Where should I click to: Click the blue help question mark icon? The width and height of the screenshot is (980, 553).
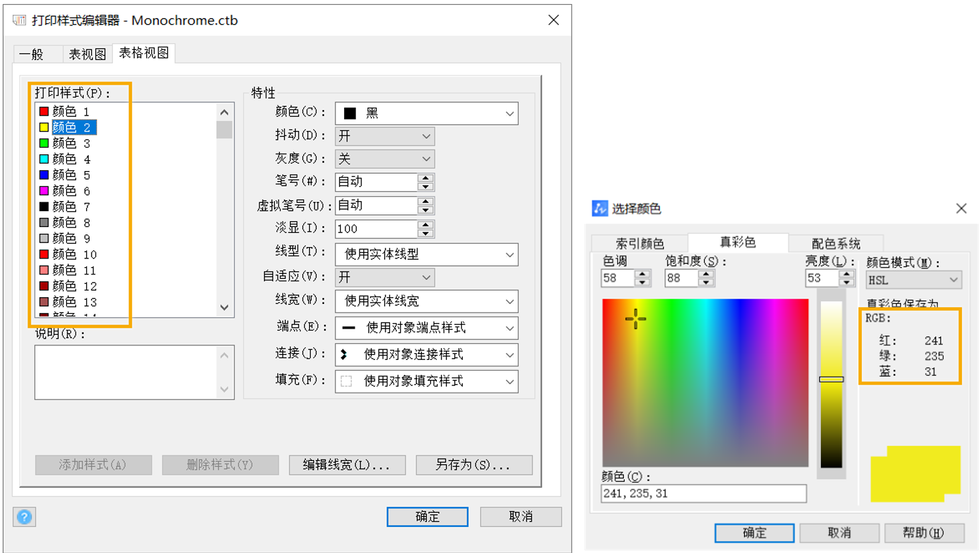pyautogui.click(x=24, y=516)
